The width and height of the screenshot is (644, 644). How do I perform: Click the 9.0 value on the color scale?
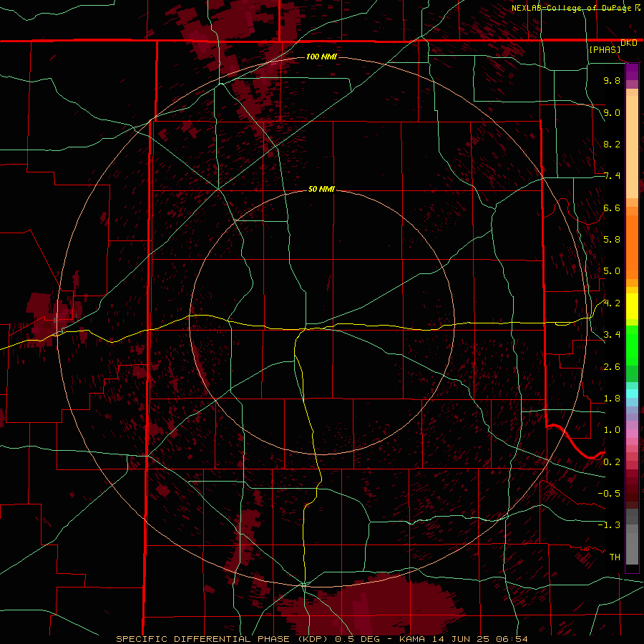pyautogui.click(x=612, y=112)
